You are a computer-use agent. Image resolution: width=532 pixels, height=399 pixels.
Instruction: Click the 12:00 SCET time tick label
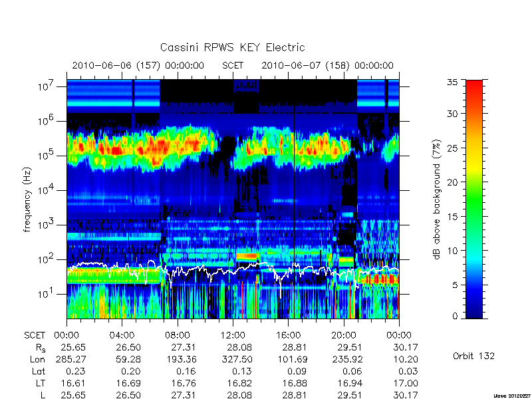click(x=233, y=335)
